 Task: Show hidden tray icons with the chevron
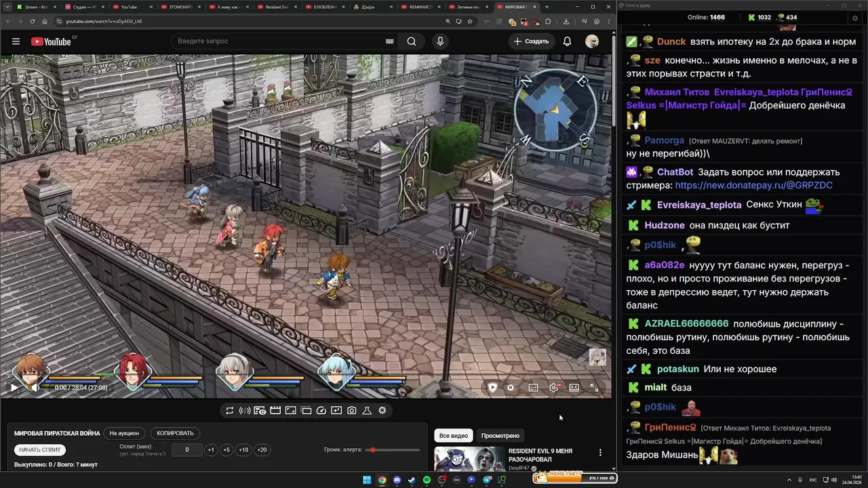[789, 480]
